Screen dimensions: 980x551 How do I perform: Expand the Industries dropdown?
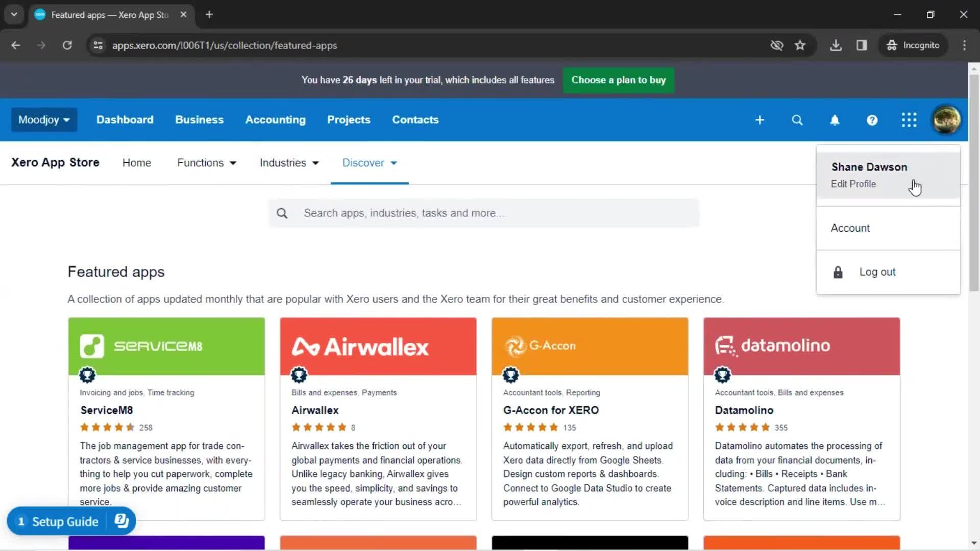pos(289,163)
